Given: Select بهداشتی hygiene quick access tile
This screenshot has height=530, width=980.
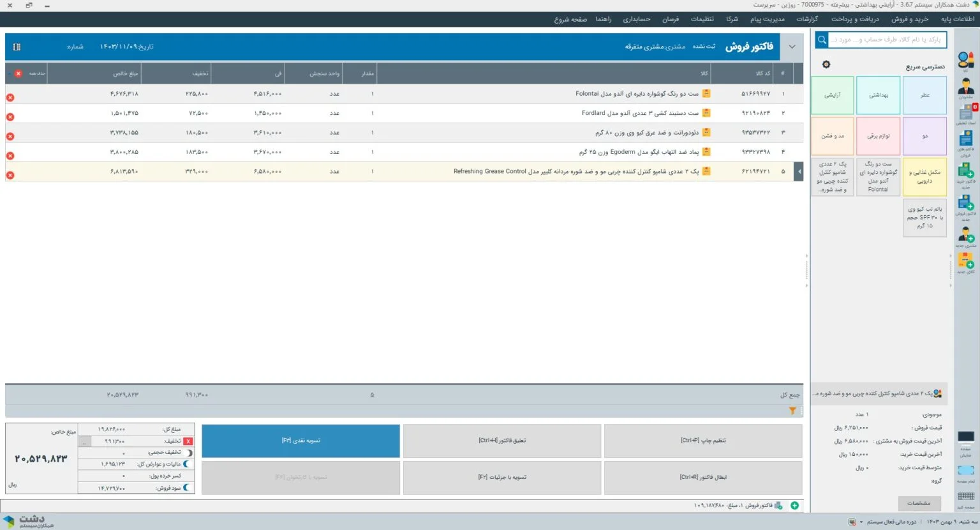Looking at the screenshot, I should [879, 95].
